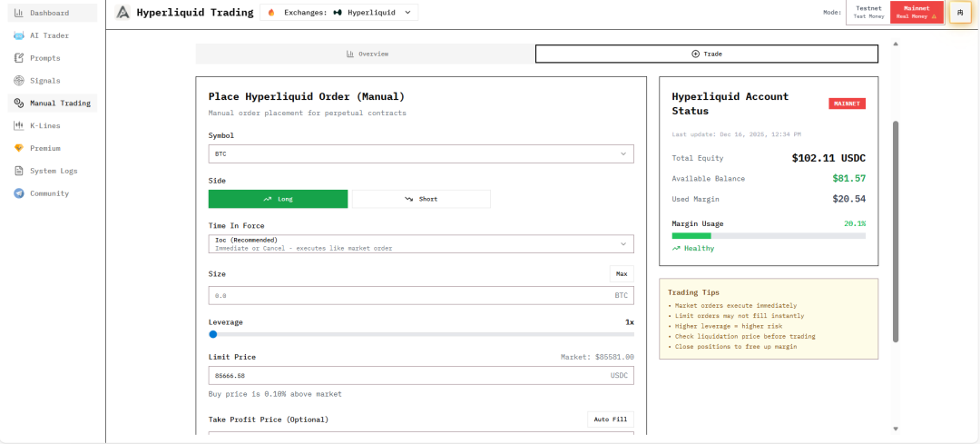The width and height of the screenshot is (980, 444).
Task: Open the Time In Force dropdown
Action: click(421, 244)
